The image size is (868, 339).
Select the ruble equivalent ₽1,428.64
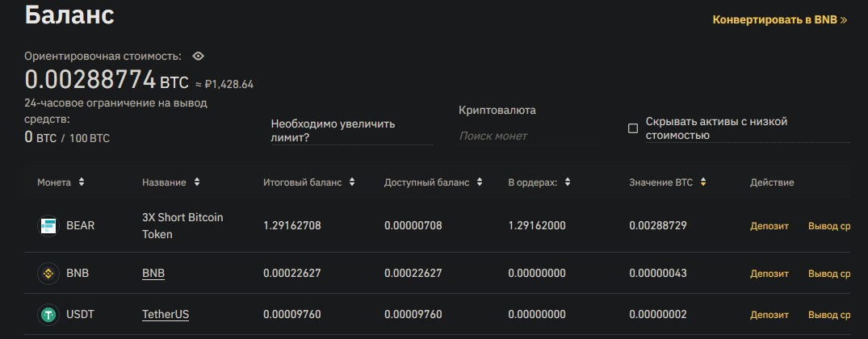[x=229, y=85]
